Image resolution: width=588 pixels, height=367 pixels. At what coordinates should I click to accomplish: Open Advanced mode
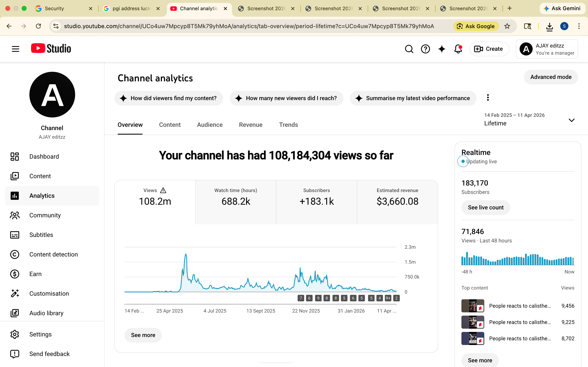(551, 77)
